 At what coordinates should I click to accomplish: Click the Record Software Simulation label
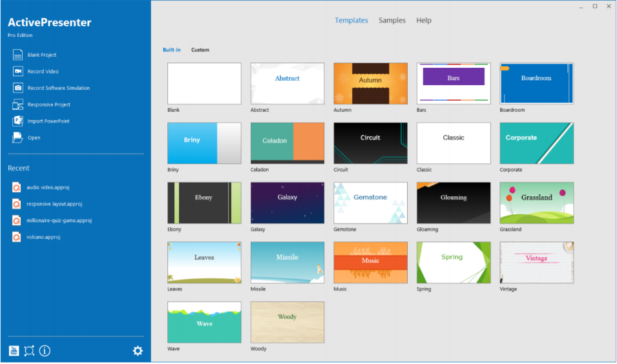pyautogui.click(x=59, y=88)
